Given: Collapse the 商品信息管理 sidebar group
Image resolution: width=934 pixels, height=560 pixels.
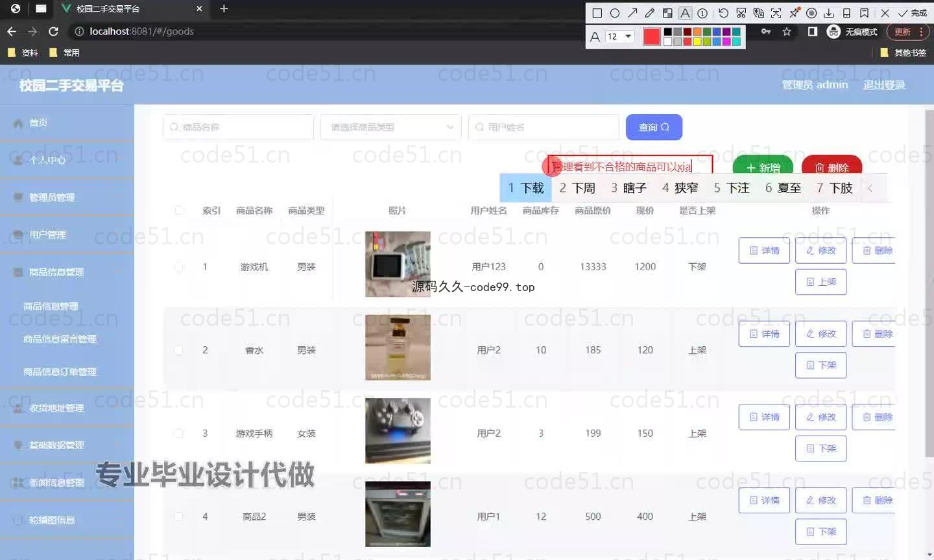Looking at the screenshot, I should click(67, 272).
